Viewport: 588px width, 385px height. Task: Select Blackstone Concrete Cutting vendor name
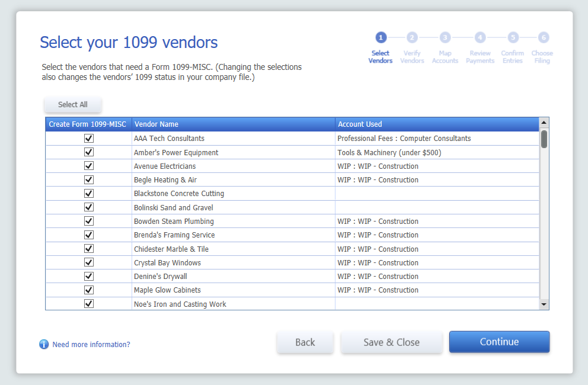click(179, 194)
